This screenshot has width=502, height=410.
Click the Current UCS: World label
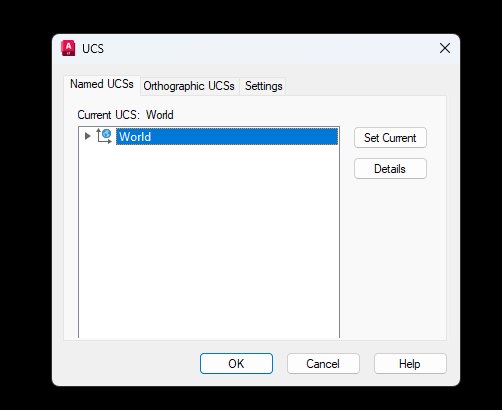coord(125,115)
